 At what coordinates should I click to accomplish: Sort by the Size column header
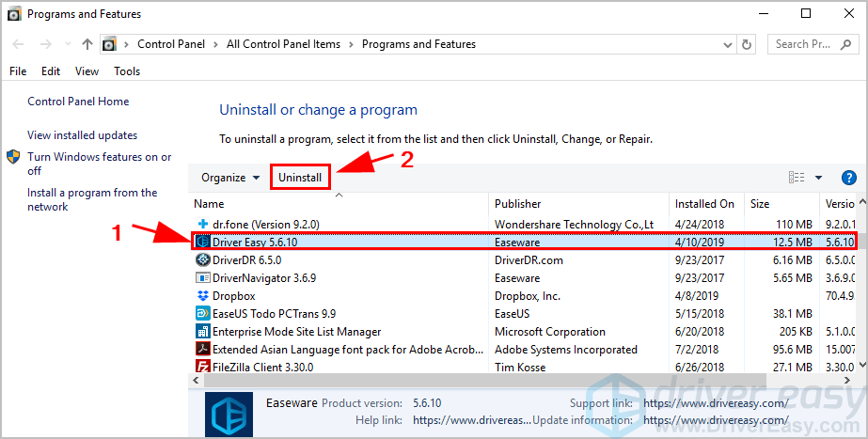coord(781,204)
